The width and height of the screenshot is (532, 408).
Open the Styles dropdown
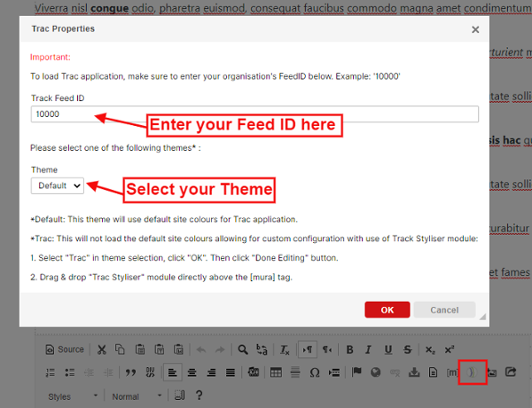point(73,396)
